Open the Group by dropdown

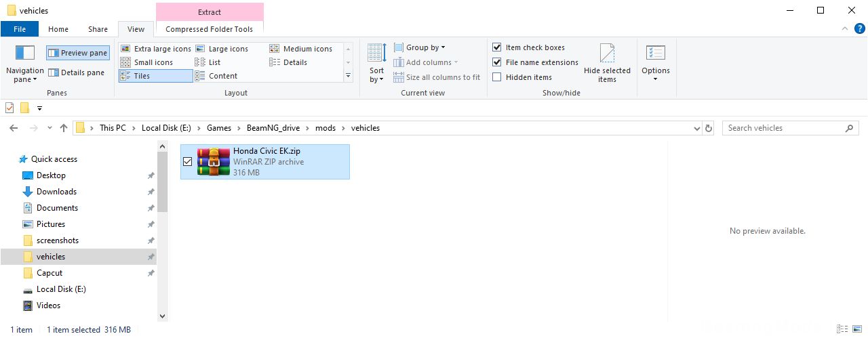pyautogui.click(x=419, y=47)
